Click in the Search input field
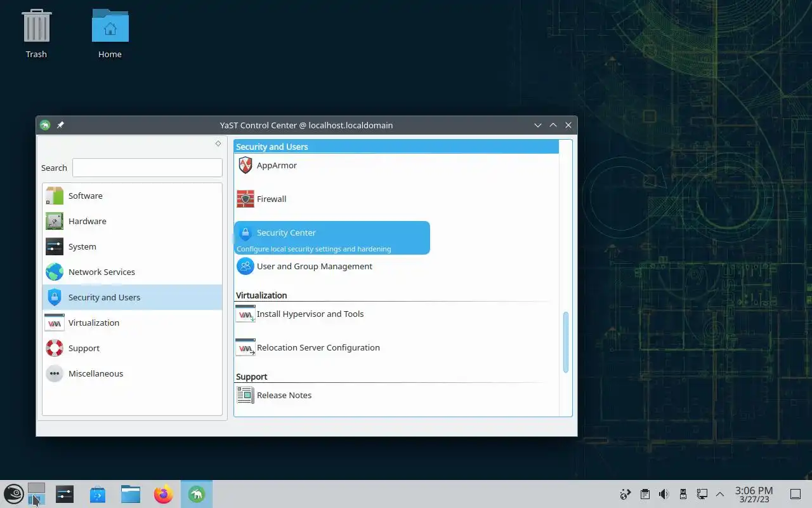This screenshot has height=508, width=812. tap(147, 168)
